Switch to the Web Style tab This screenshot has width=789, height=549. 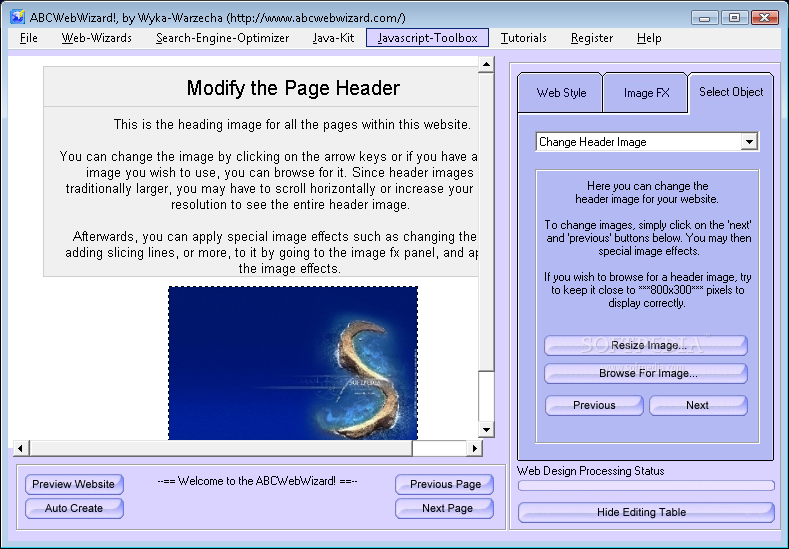(x=561, y=93)
